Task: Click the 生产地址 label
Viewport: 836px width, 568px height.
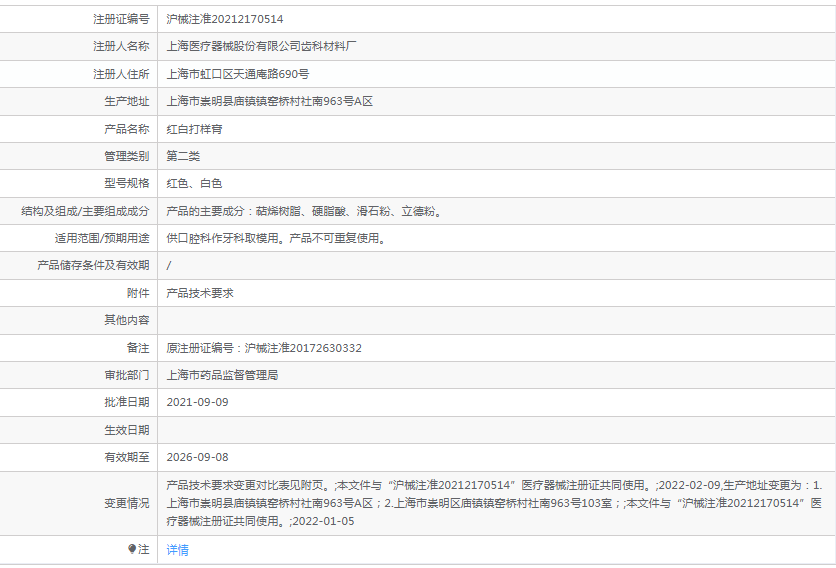Action: point(127,101)
